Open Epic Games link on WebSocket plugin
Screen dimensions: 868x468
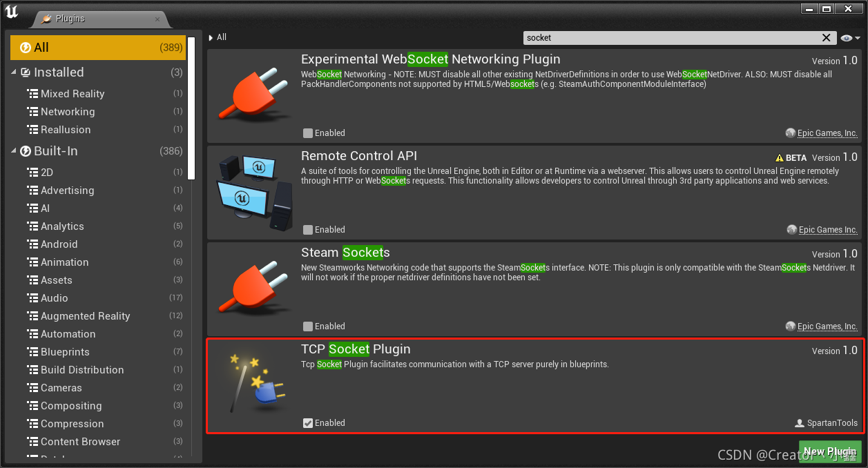click(827, 133)
